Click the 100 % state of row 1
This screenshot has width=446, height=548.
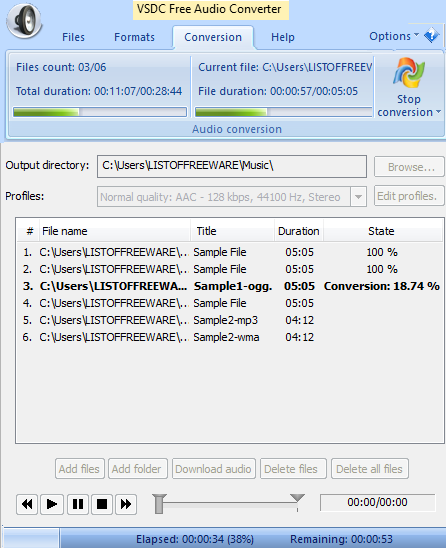(382, 252)
